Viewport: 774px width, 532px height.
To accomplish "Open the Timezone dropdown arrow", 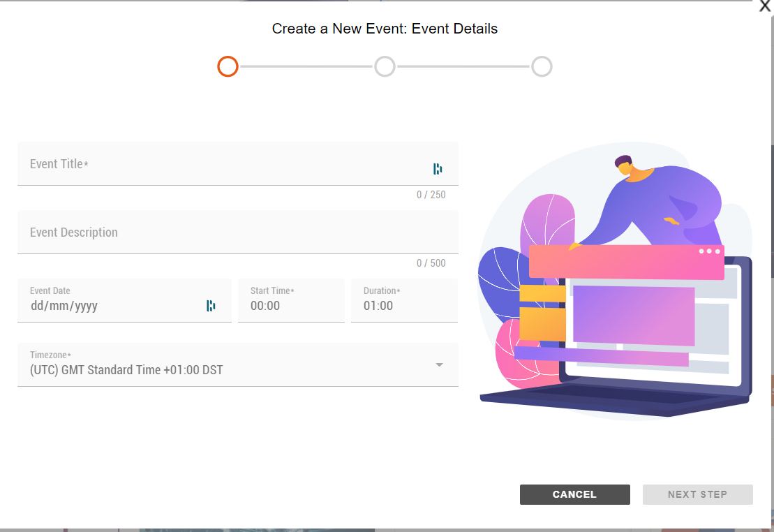I will click(x=440, y=364).
